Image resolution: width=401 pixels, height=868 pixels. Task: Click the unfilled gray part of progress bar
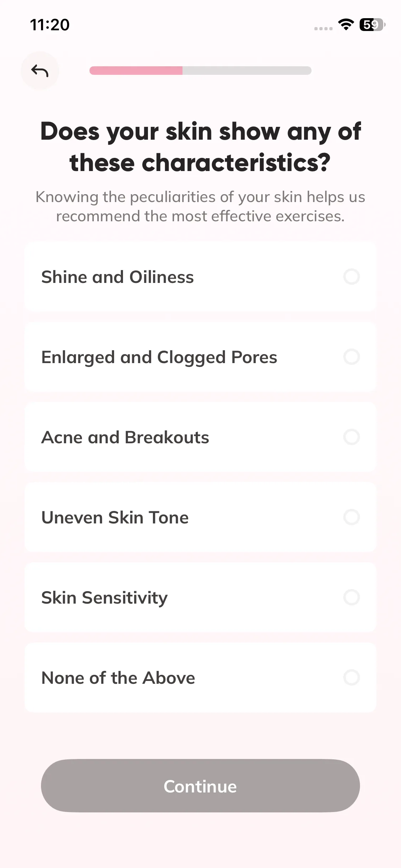click(247, 71)
